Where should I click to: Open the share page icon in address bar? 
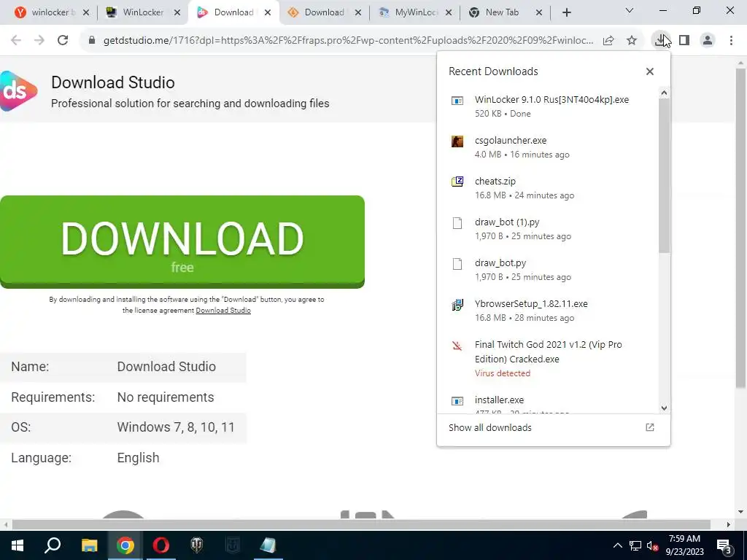click(x=608, y=41)
